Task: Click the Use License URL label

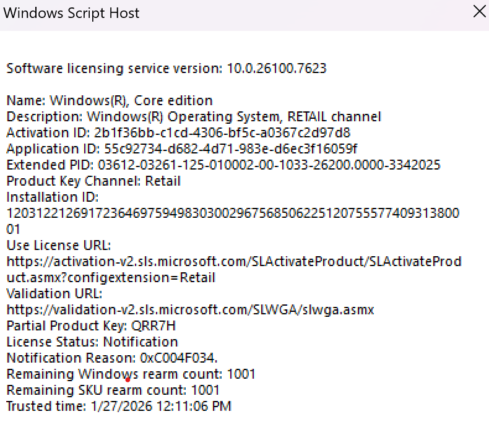Action: (59, 246)
